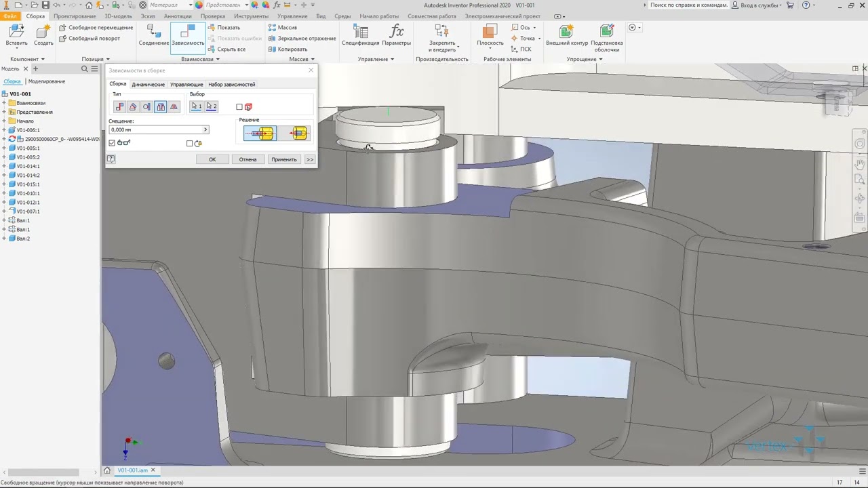Click OK in constraint dialog
The image size is (868, 488).
[212, 159]
